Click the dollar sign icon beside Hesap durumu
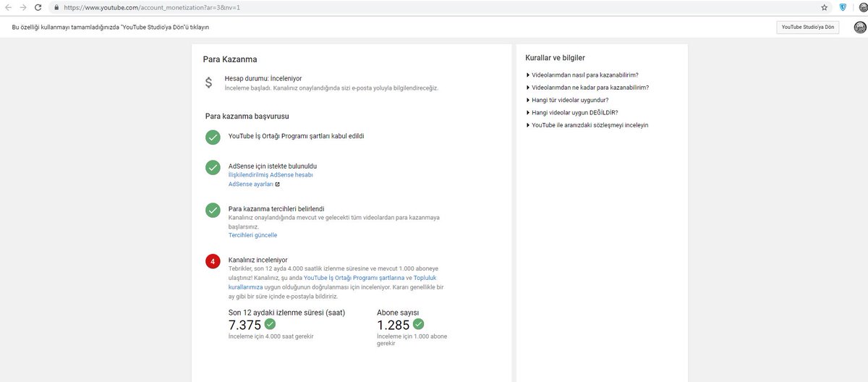 pyautogui.click(x=208, y=82)
